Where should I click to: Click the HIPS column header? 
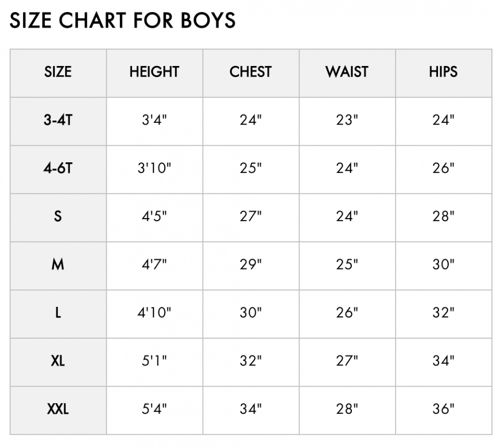[444, 73]
